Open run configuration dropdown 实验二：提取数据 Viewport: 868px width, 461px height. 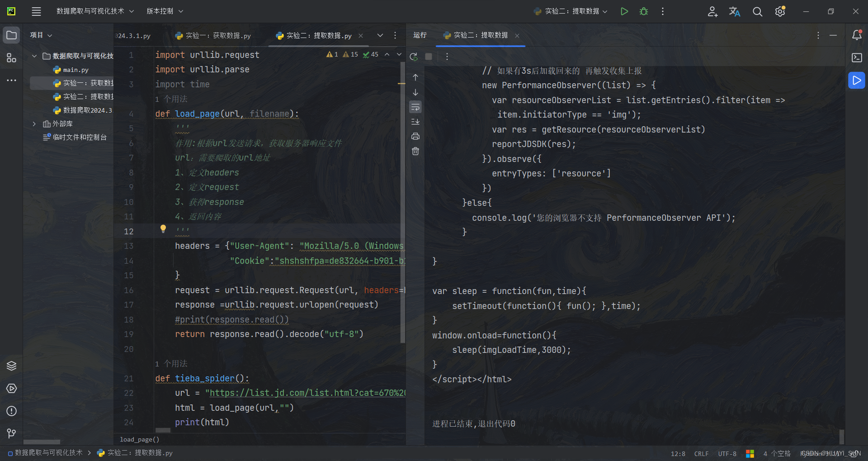(x=571, y=11)
